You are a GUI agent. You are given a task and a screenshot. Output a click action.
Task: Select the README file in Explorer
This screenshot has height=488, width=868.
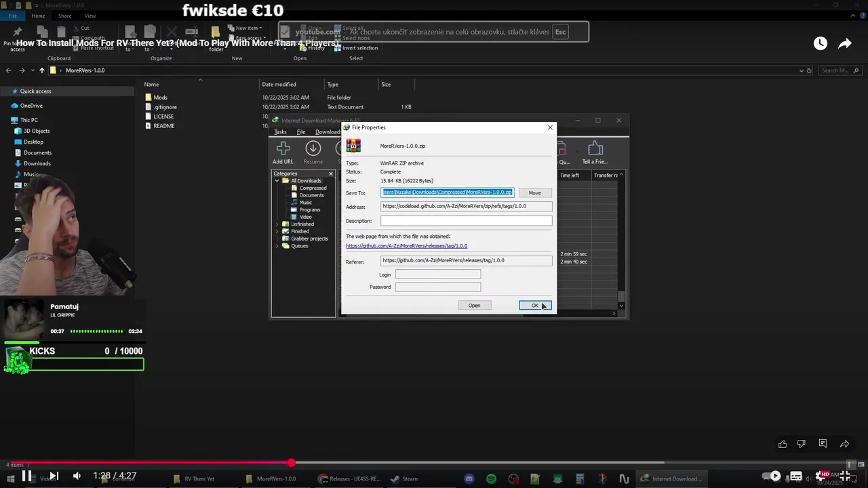point(160,126)
